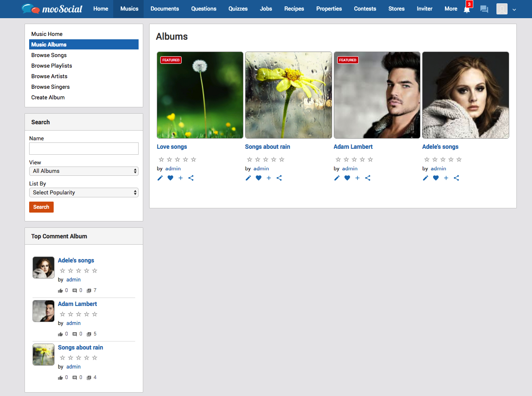
Task: Open Adele's songs link in Top Comment Album
Action: [x=76, y=261]
